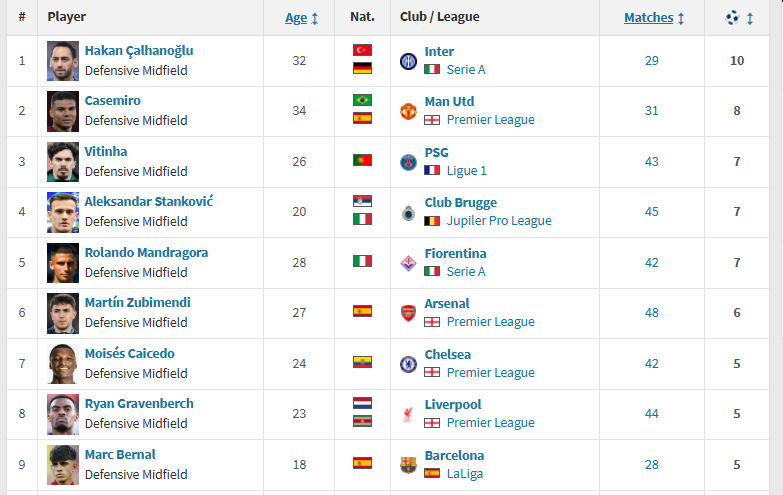Click Vitinha's 43 matches number
The width and height of the screenshot is (783, 495).
651,162
